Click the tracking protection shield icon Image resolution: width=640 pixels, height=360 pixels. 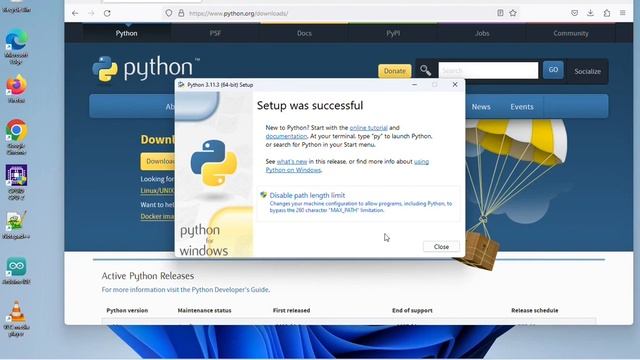coord(169,13)
